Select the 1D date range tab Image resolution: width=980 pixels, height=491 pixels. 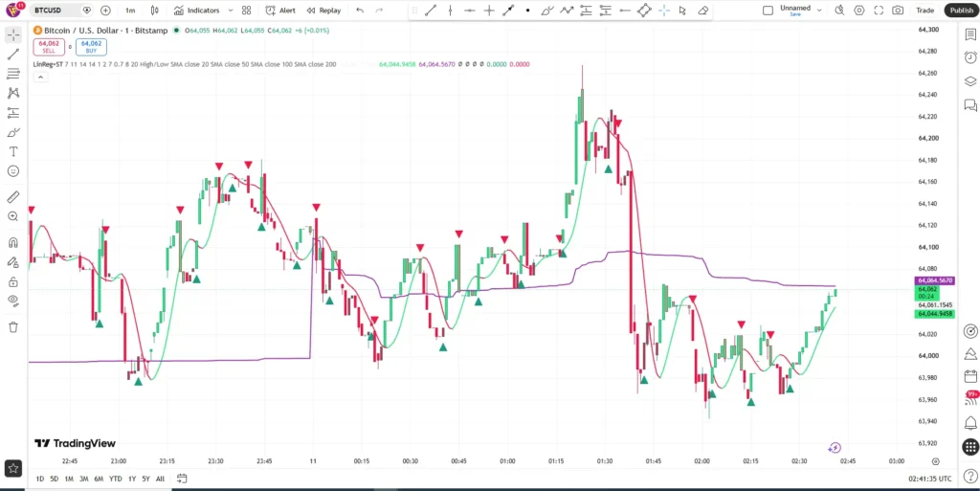click(40, 479)
